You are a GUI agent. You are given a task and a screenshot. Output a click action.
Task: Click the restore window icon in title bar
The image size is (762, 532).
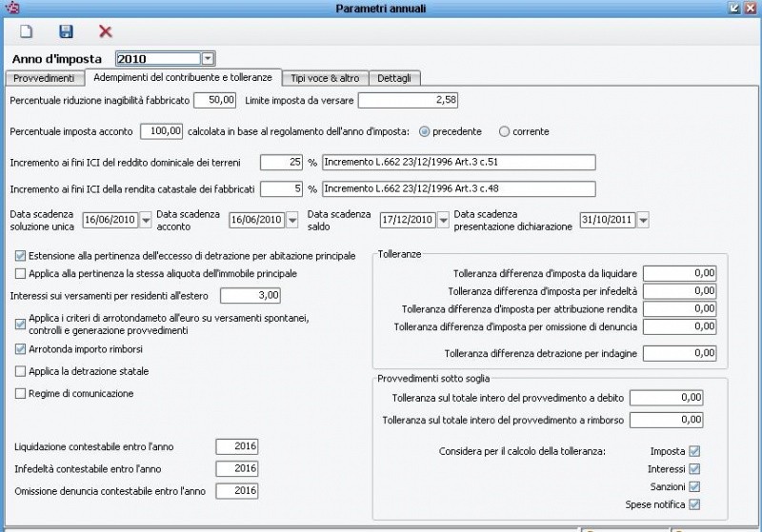[x=734, y=8]
